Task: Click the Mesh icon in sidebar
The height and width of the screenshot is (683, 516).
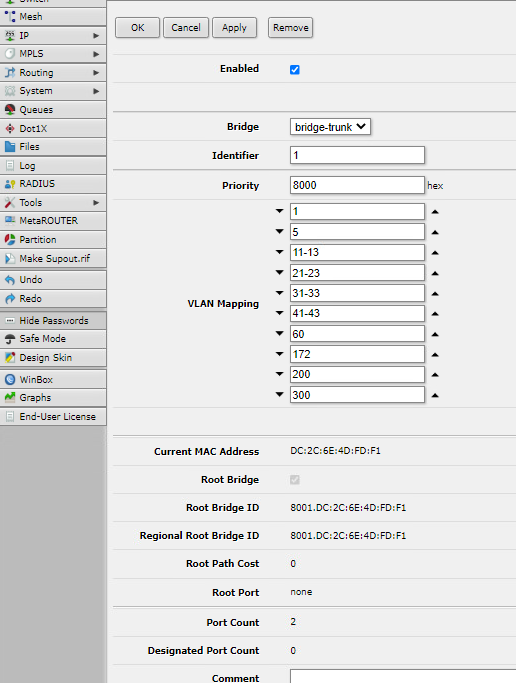Action: [x=10, y=17]
